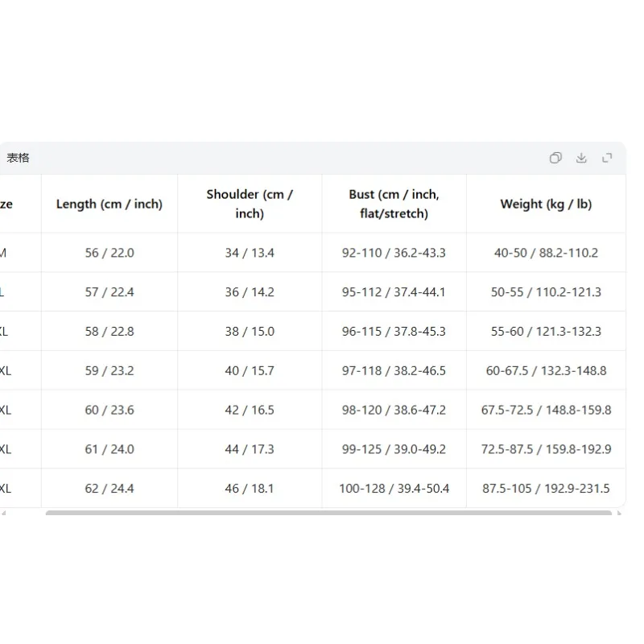Download the table with the download icon
Viewport: 644px width, 644px height.
tap(581, 158)
